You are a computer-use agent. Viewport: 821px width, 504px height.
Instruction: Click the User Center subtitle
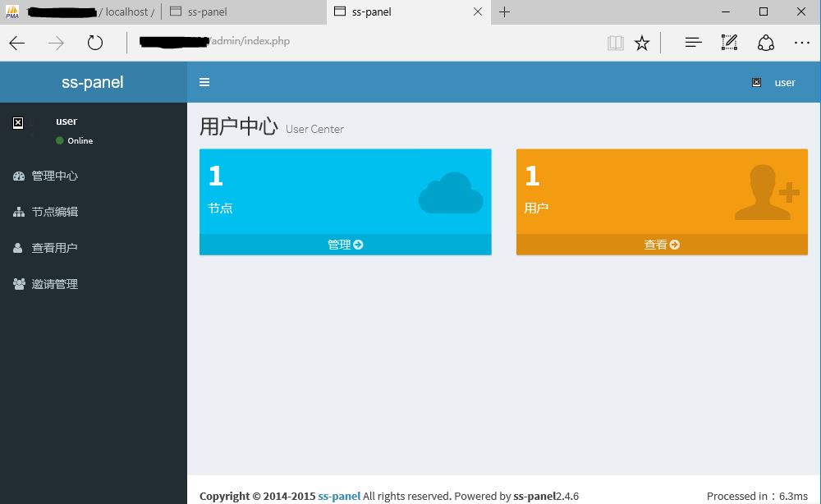[x=314, y=129]
